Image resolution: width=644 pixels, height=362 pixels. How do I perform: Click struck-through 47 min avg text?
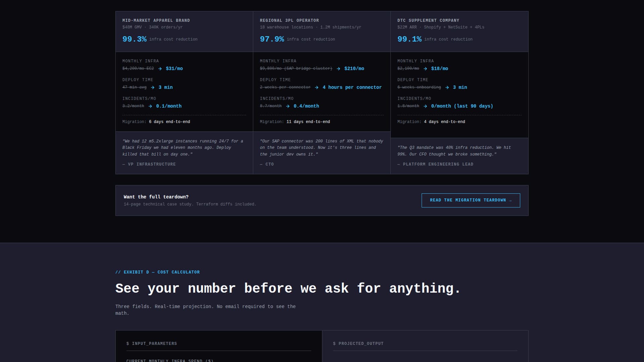(135, 87)
